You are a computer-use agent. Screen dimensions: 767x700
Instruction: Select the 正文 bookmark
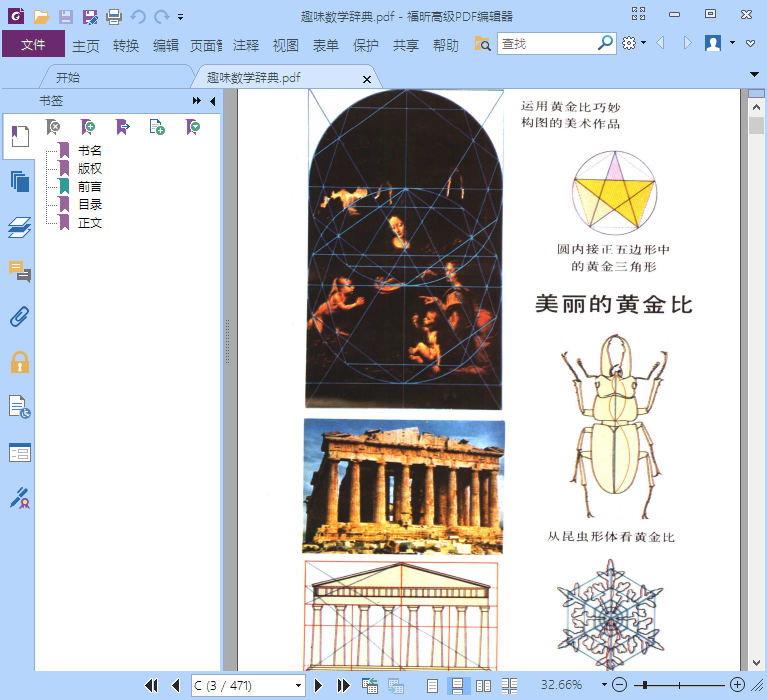point(90,223)
